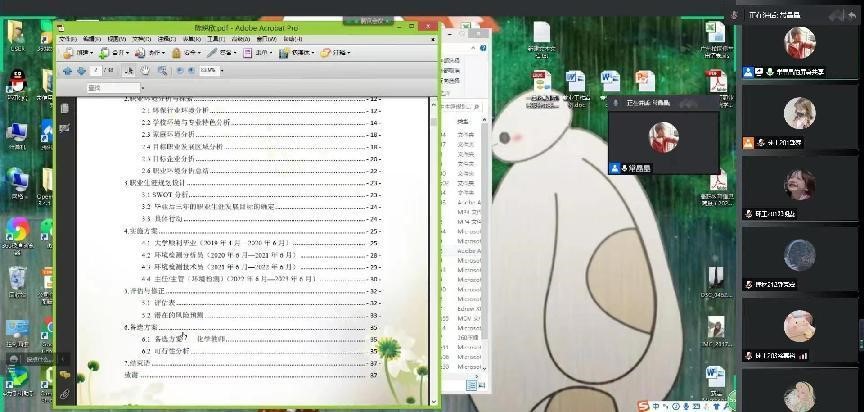
Task: Select the Hand pan tool
Action: point(145,71)
